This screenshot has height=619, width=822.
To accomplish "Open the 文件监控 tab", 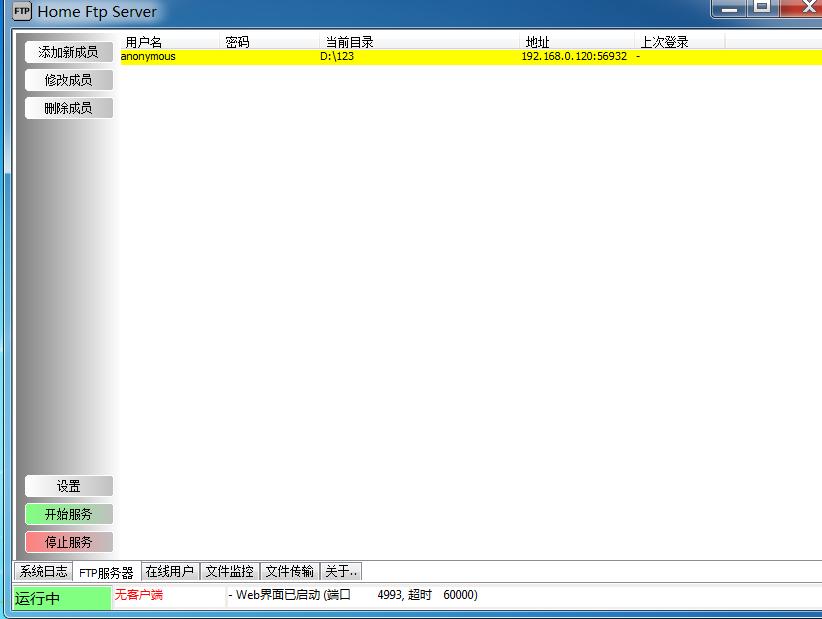I will 229,570.
